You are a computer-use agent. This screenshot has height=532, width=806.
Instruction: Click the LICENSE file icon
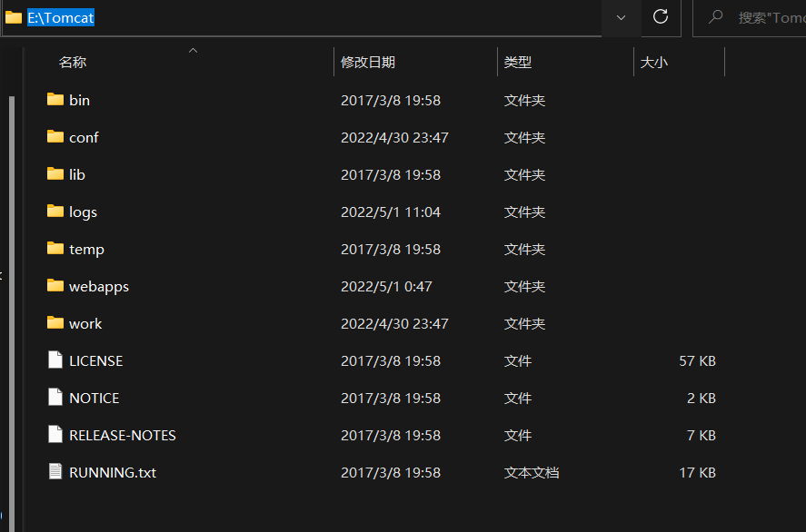pyautogui.click(x=55, y=360)
